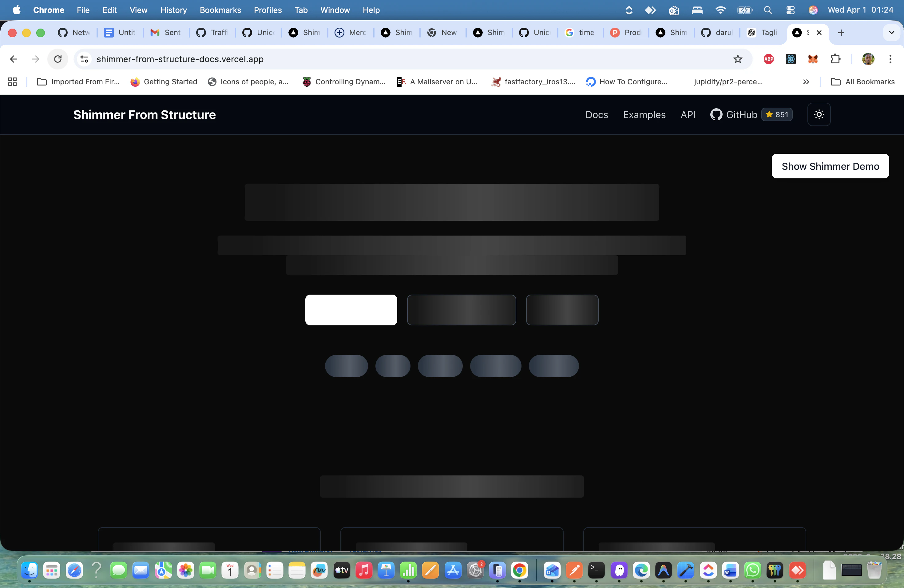904x588 pixels.
Task: Click the address bar URL field
Action: click(380, 59)
